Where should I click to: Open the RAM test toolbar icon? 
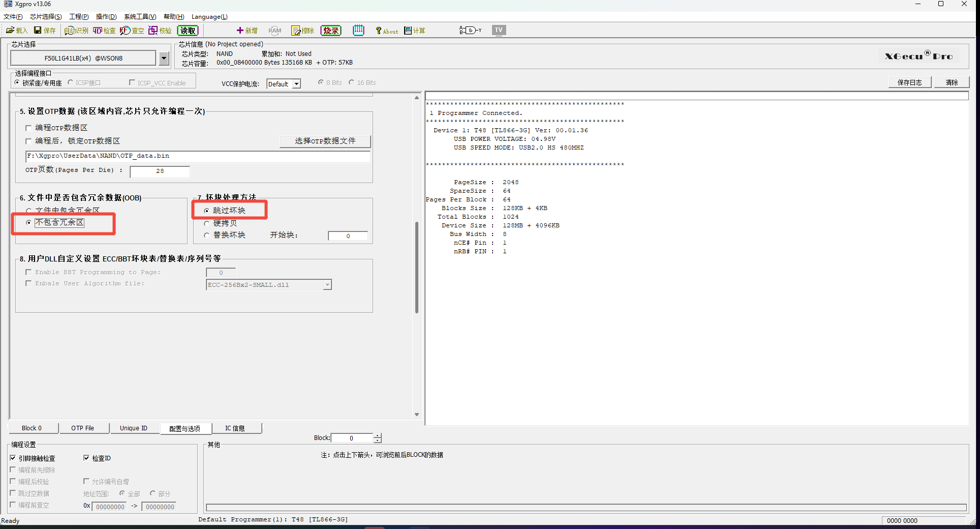[x=275, y=31]
